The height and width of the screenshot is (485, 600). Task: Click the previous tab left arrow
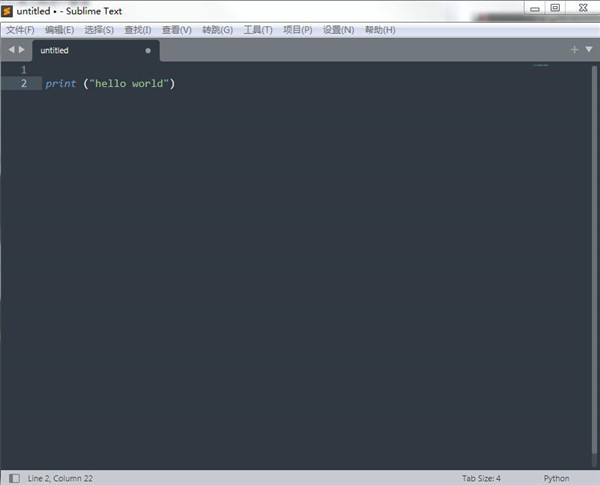(11, 49)
